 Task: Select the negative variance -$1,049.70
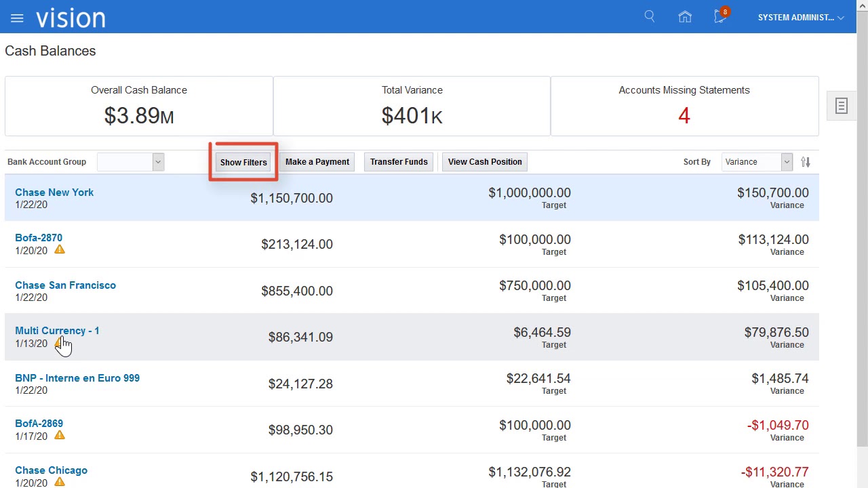pos(778,425)
